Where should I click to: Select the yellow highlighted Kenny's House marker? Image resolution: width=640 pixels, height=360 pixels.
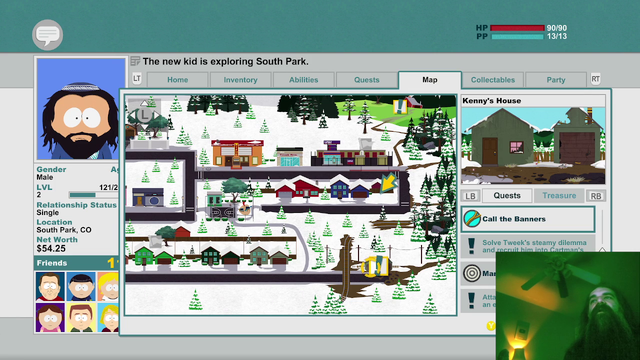click(376, 266)
